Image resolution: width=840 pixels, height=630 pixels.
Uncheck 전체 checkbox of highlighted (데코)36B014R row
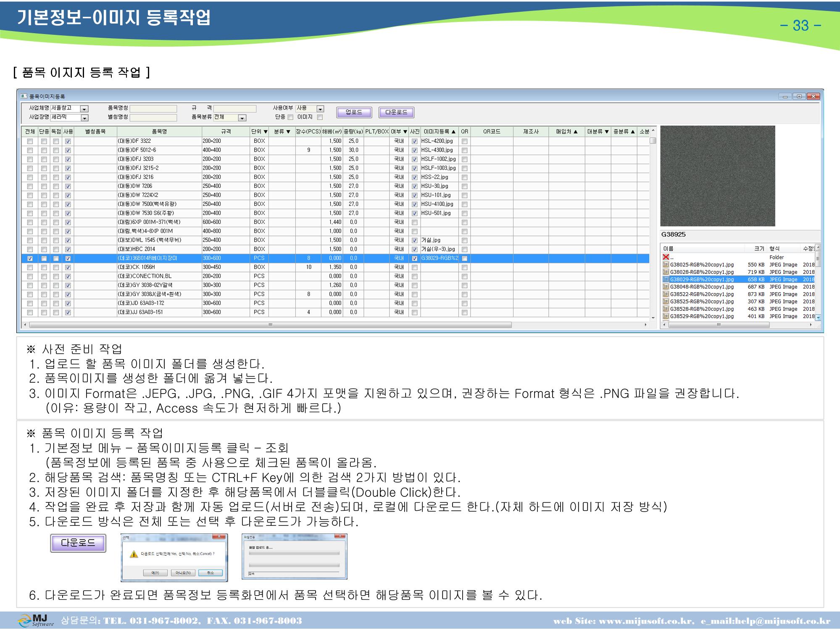click(30, 259)
